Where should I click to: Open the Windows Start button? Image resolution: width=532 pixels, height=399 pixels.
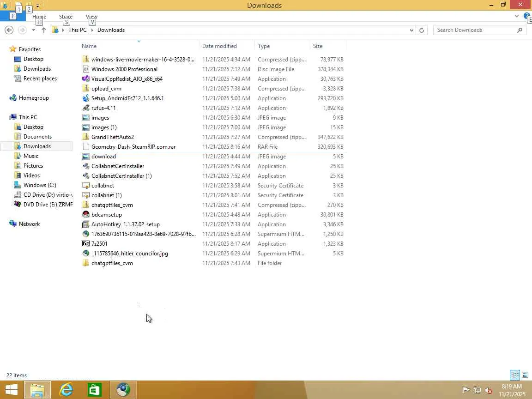coord(11,390)
